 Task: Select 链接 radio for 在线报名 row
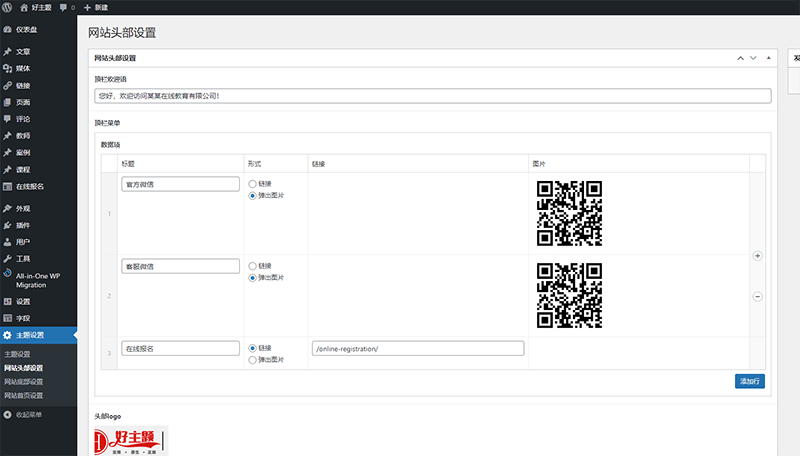[x=252, y=348]
